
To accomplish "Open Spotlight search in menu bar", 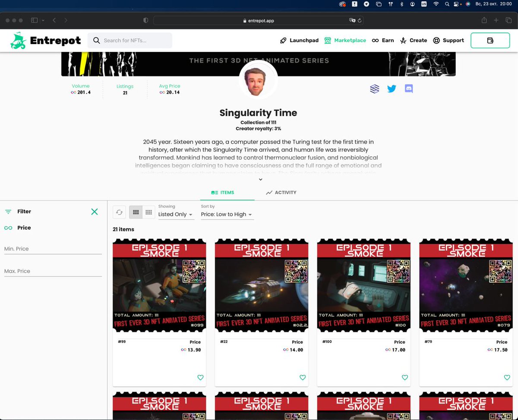I will coord(447,4).
